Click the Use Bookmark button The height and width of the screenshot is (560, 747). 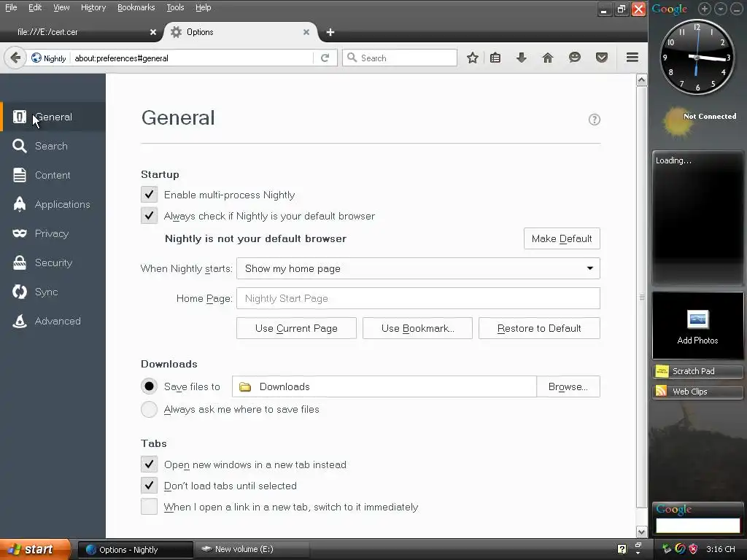pos(417,328)
